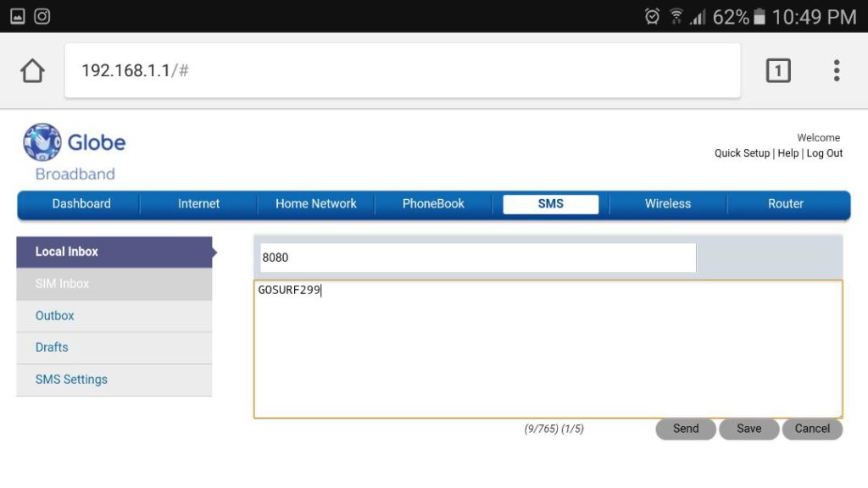Tap the browser address bar
Image resolution: width=868 pixels, height=488 pixels.
pyautogui.click(x=403, y=71)
